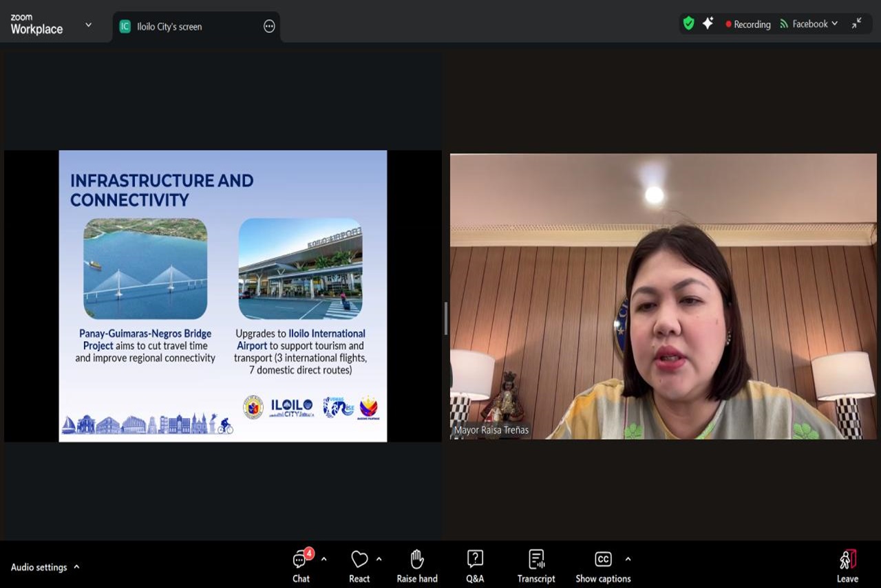
Task: Click the Leave meeting icon
Action: click(x=847, y=560)
